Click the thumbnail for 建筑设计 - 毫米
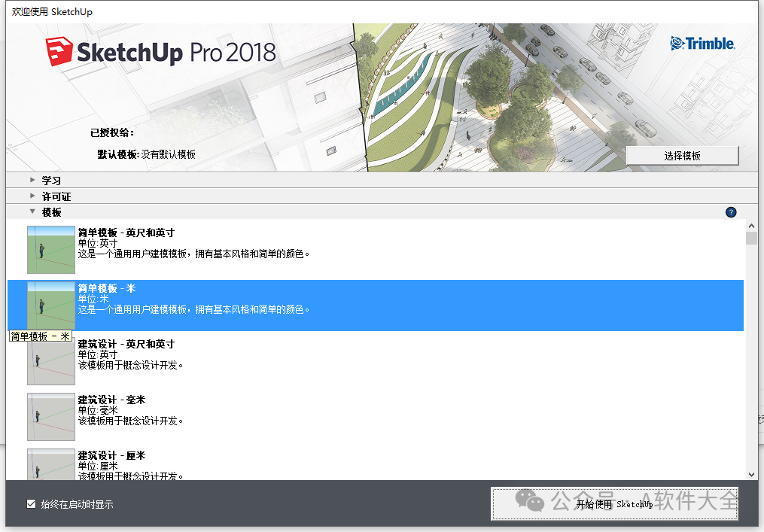764x532 pixels. 50,418
